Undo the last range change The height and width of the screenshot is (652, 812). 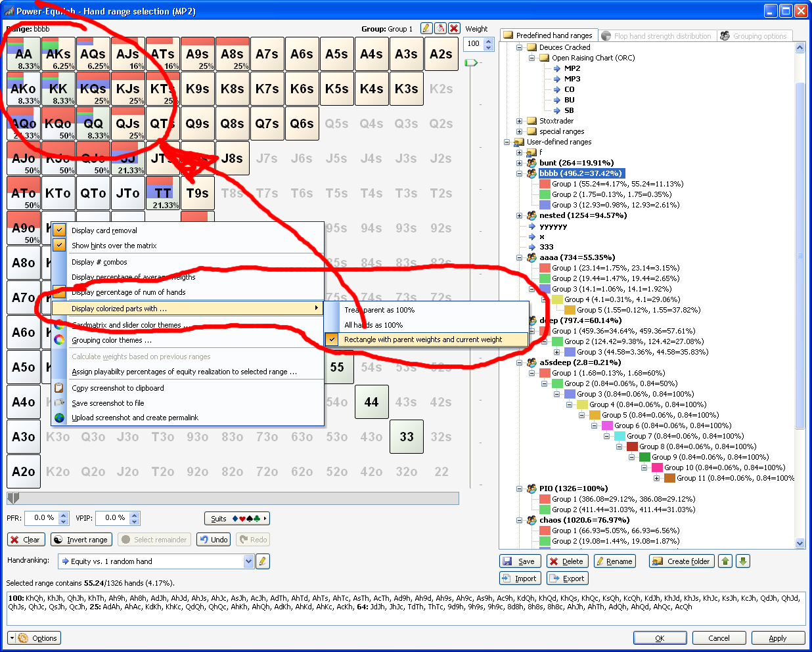pyautogui.click(x=214, y=540)
